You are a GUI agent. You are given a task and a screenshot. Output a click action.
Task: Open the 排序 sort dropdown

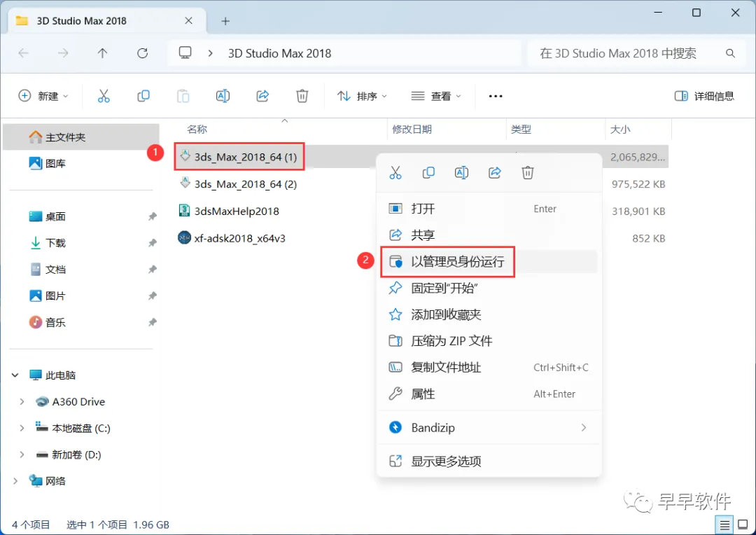coord(362,96)
